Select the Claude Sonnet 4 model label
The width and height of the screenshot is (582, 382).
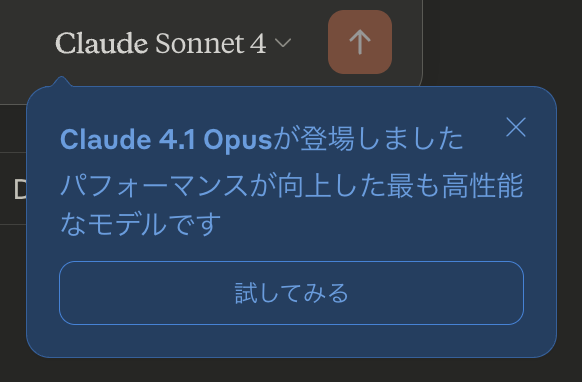click(x=160, y=43)
